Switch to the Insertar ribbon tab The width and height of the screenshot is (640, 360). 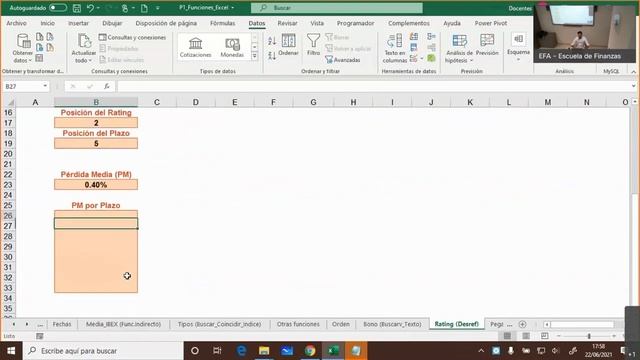pyautogui.click(x=78, y=23)
